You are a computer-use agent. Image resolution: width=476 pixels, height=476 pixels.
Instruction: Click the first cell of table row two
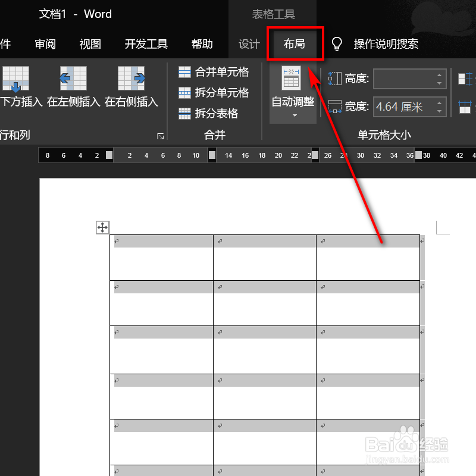[x=161, y=303]
